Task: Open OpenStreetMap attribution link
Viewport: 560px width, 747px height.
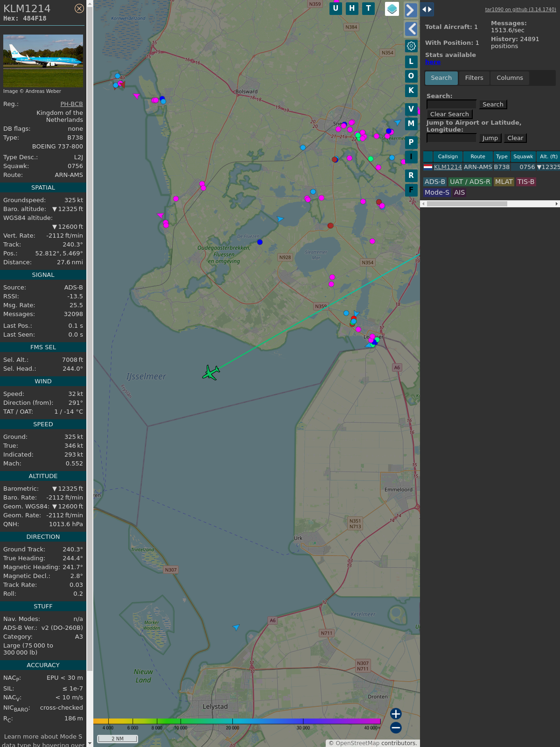Action: click(x=357, y=743)
